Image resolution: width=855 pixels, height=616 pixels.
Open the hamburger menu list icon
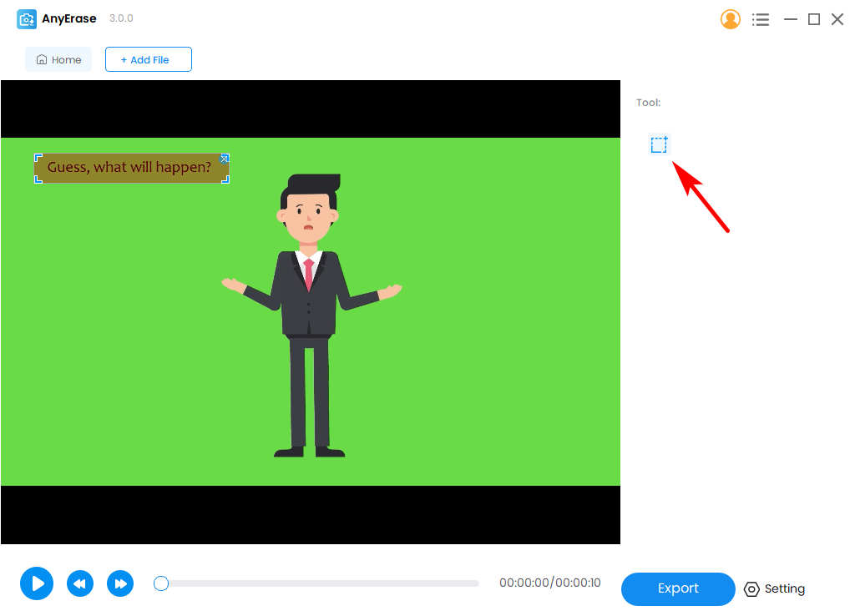click(x=760, y=20)
